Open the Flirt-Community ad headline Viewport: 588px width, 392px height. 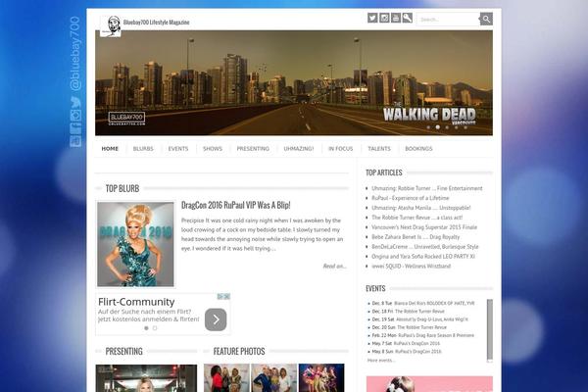pyautogui.click(x=136, y=302)
